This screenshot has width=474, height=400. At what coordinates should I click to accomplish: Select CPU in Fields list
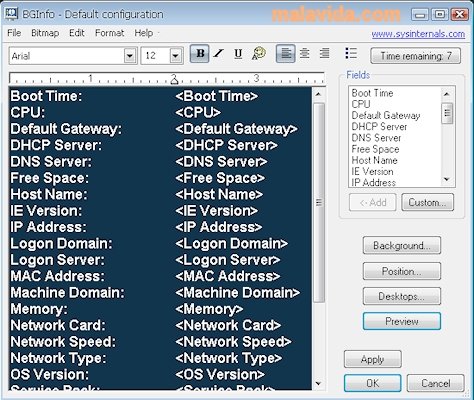[361, 104]
